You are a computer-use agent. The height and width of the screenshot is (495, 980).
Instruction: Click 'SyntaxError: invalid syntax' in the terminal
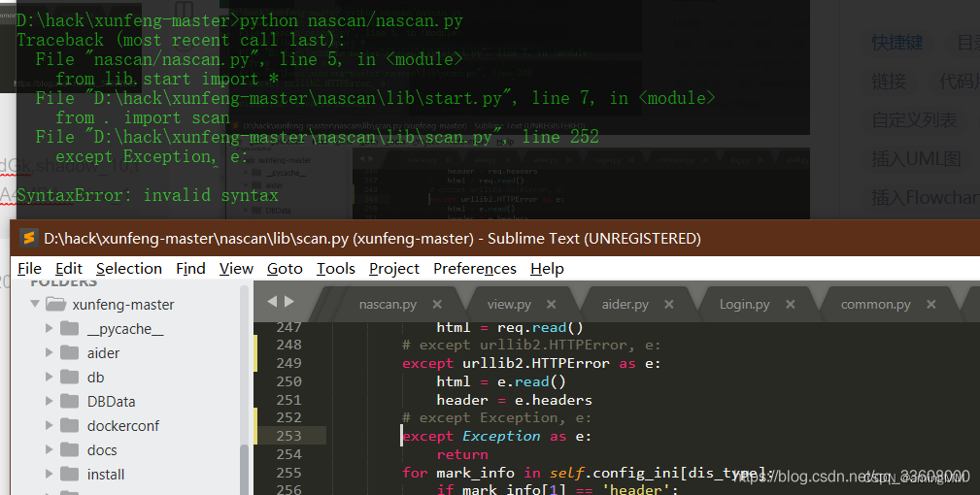(147, 195)
